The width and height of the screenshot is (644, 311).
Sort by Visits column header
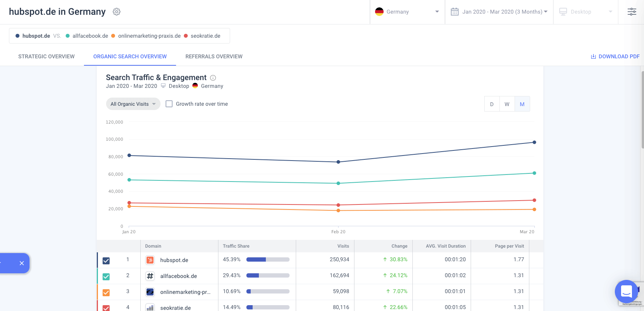[343, 246]
